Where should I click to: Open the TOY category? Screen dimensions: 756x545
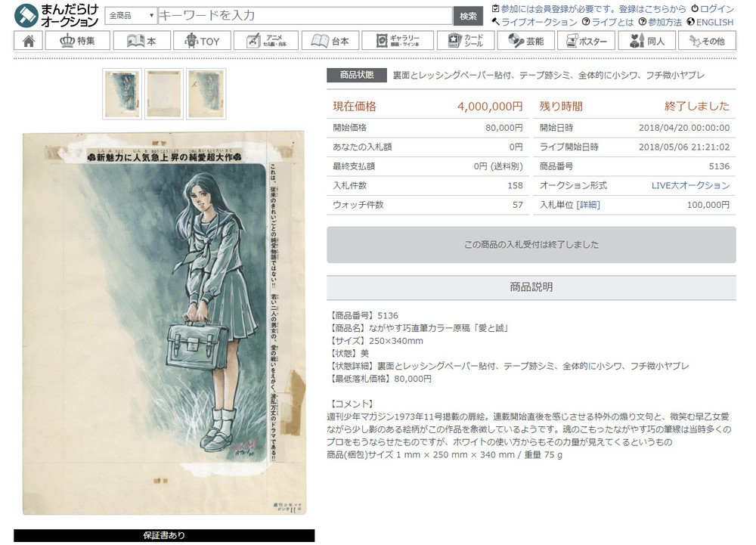pyautogui.click(x=202, y=41)
